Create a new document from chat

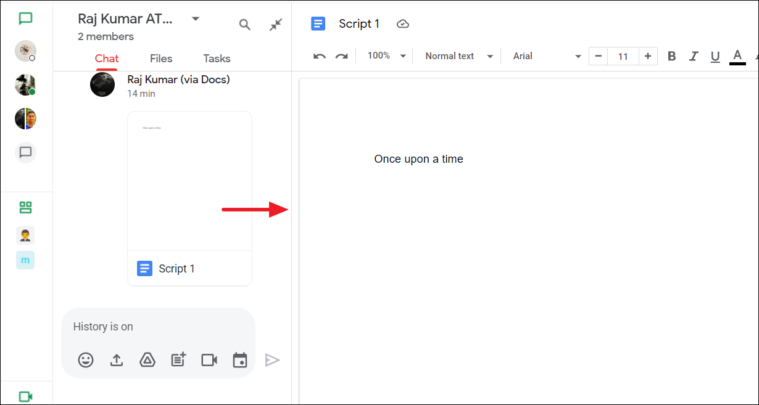(178, 360)
